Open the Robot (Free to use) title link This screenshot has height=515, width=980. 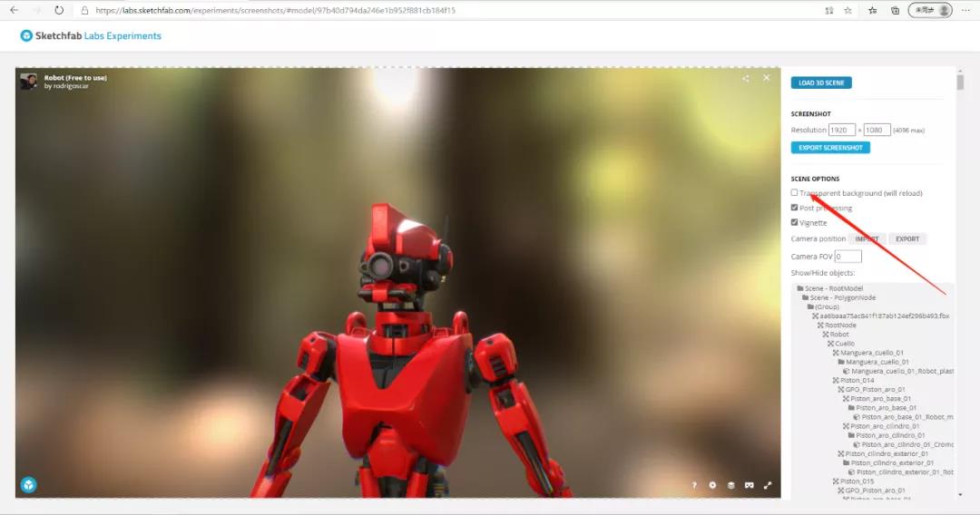75,77
